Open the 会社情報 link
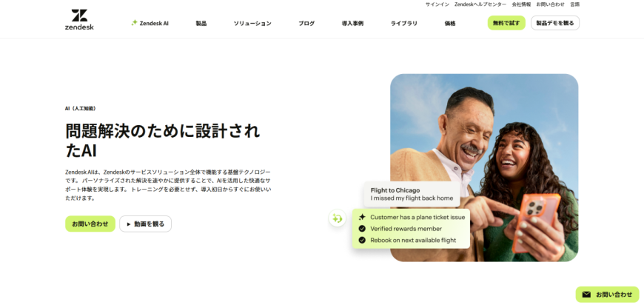Screen dimensions: 644x308 (521, 4)
